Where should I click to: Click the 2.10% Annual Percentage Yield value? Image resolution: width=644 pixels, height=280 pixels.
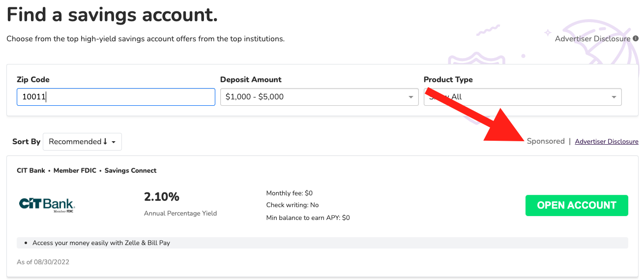point(162,197)
